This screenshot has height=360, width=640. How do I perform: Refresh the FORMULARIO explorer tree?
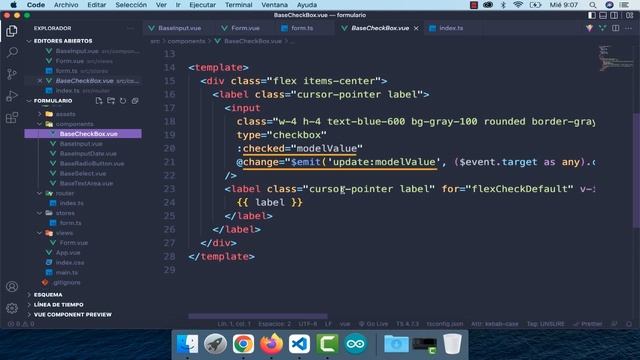[123, 100]
